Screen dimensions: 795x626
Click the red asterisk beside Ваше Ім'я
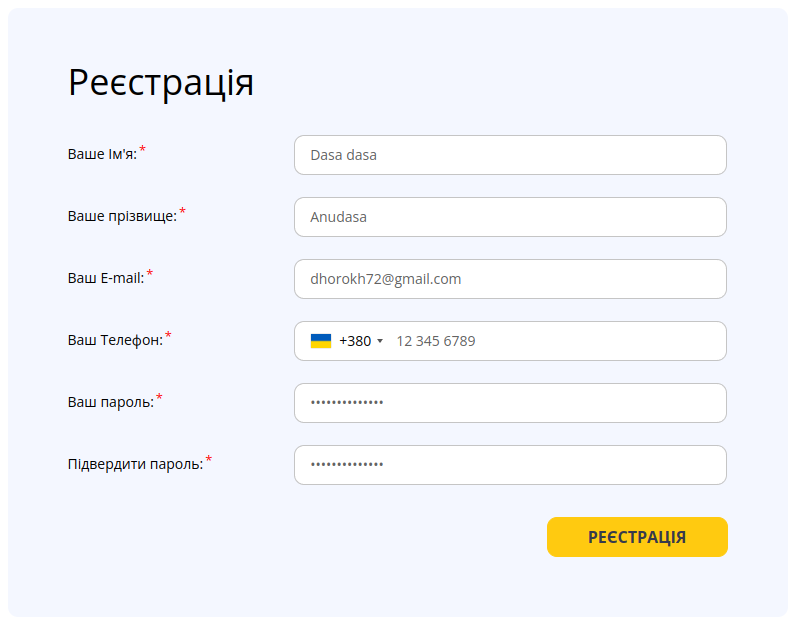143,150
